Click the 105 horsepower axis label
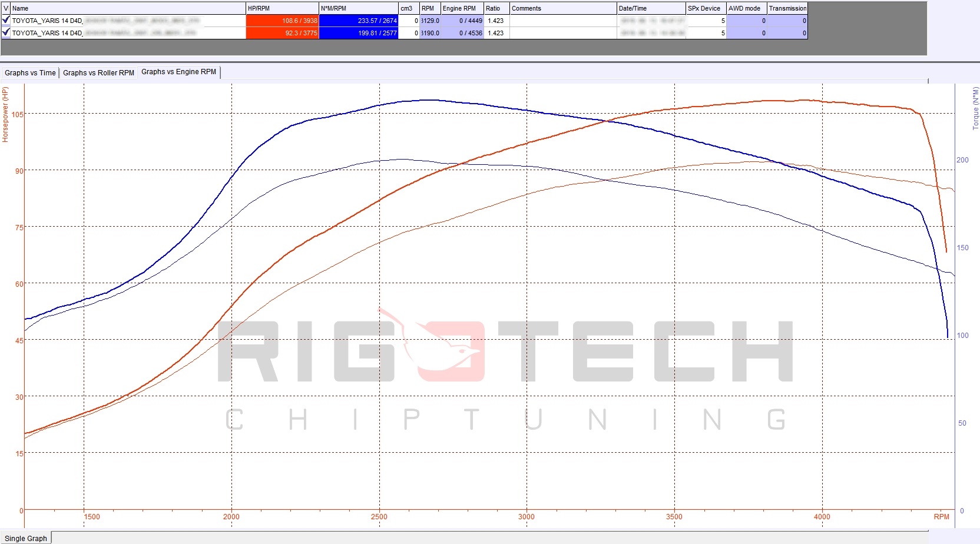 pyautogui.click(x=18, y=115)
